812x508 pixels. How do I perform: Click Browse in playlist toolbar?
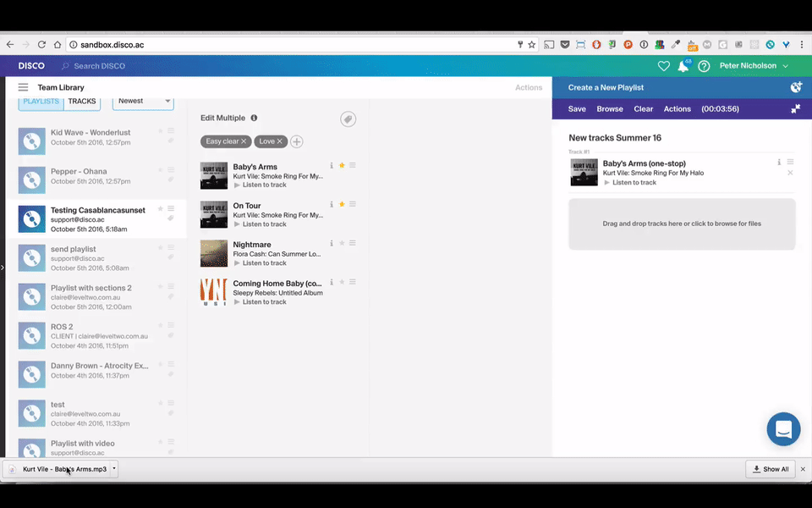(x=610, y=109)
